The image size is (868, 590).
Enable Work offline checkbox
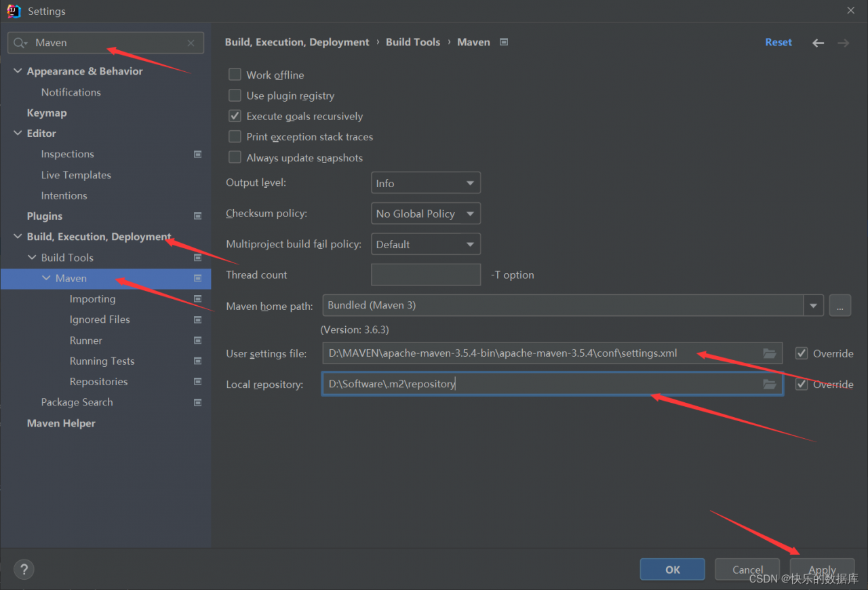pos(235,75)
